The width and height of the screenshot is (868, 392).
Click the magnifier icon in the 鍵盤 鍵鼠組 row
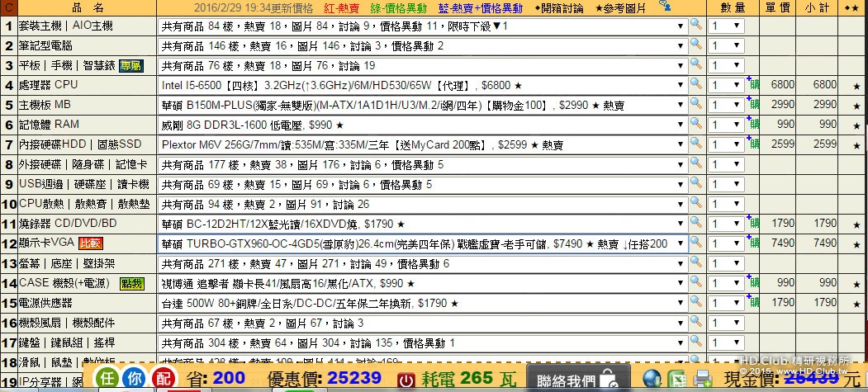tap(696, 342)
